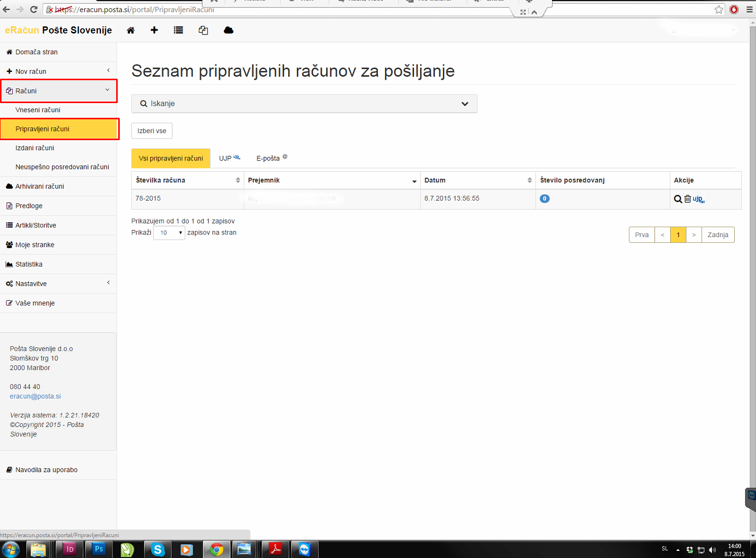This screenshot has width=756, height=558.
Task: Open the list icon in top navbar
Action: point(178,30)
